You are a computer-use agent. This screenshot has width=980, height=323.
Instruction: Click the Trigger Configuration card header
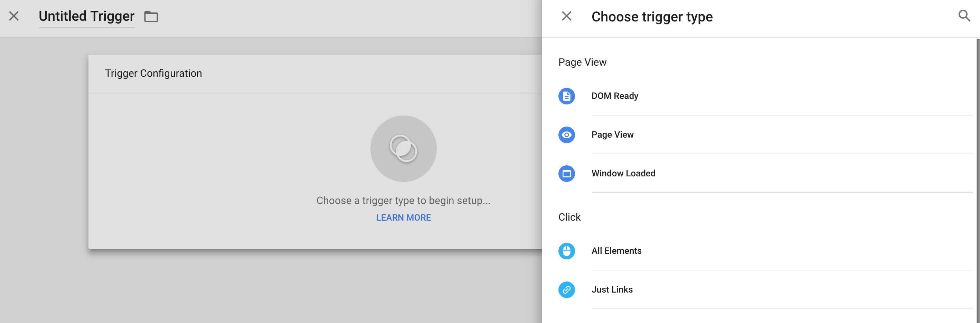pos(153,74)
